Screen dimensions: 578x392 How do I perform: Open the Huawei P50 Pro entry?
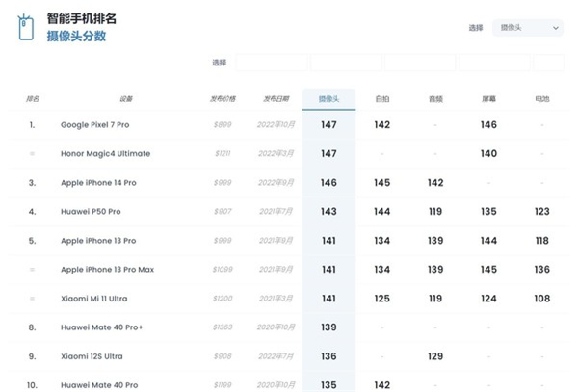90,212
